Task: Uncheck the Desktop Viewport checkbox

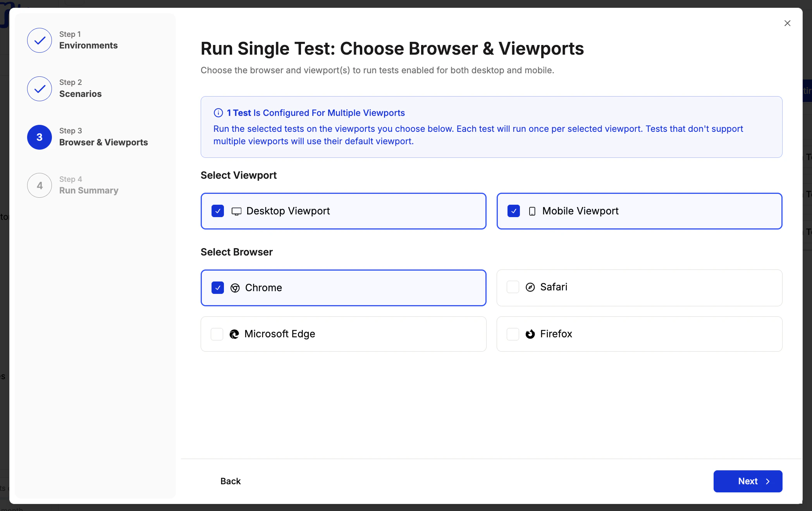Action: 218,211
